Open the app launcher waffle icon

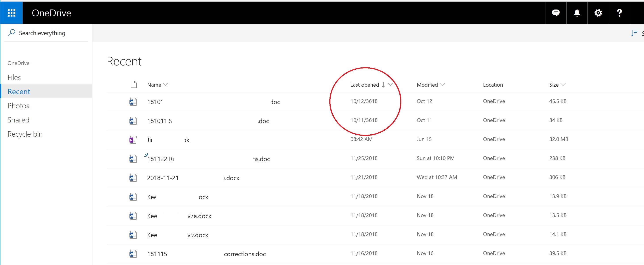point(11,13)
